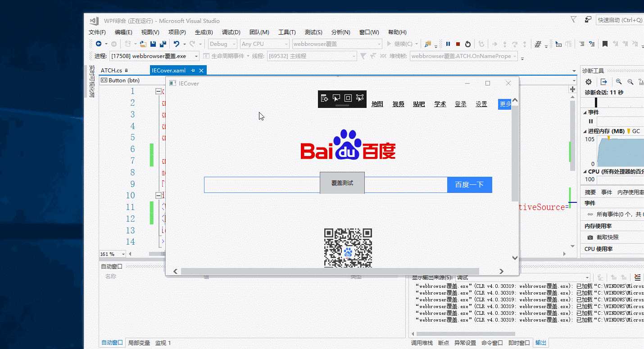Click the display layout adorners icon in the overlay
The width and height of the screenshot is (644, 349).
(x=348, y=98)
